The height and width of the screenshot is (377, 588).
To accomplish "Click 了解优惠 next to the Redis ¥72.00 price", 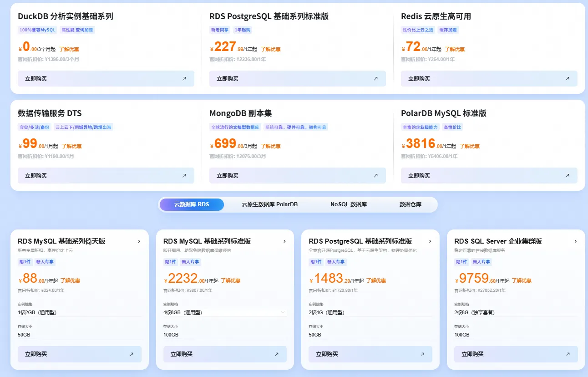I will 455,49.
